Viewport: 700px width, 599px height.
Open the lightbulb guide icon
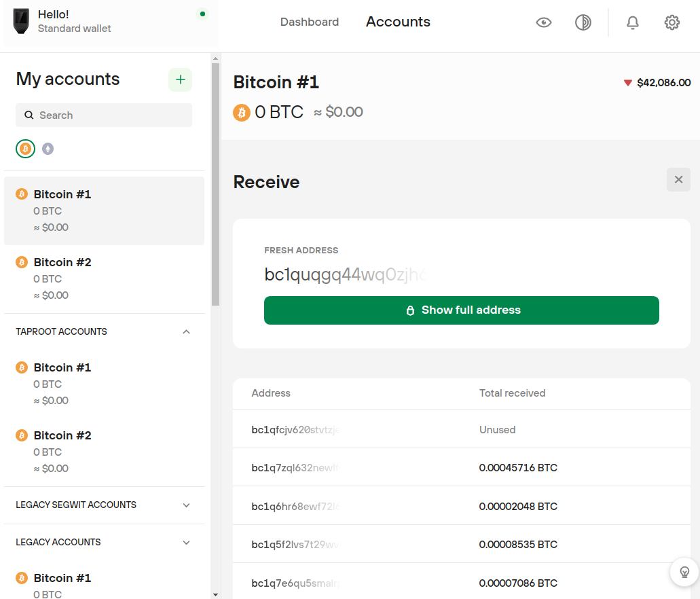click(x=684, y=572)
